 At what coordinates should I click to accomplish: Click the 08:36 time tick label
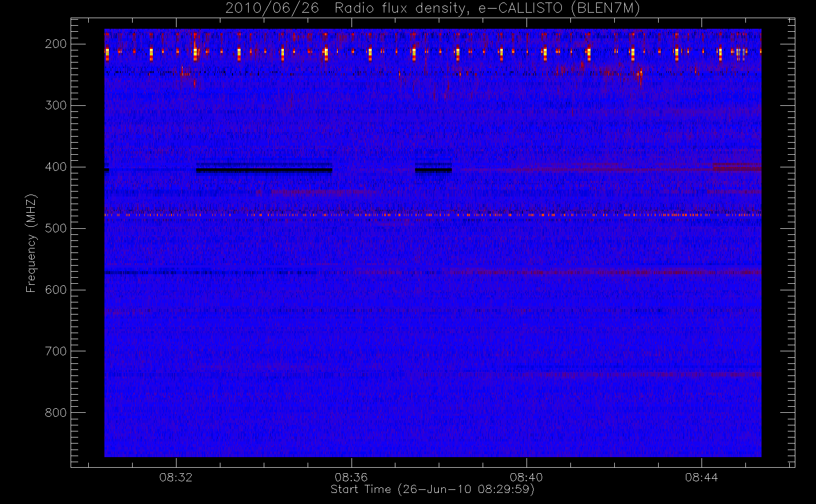point(351,477)
